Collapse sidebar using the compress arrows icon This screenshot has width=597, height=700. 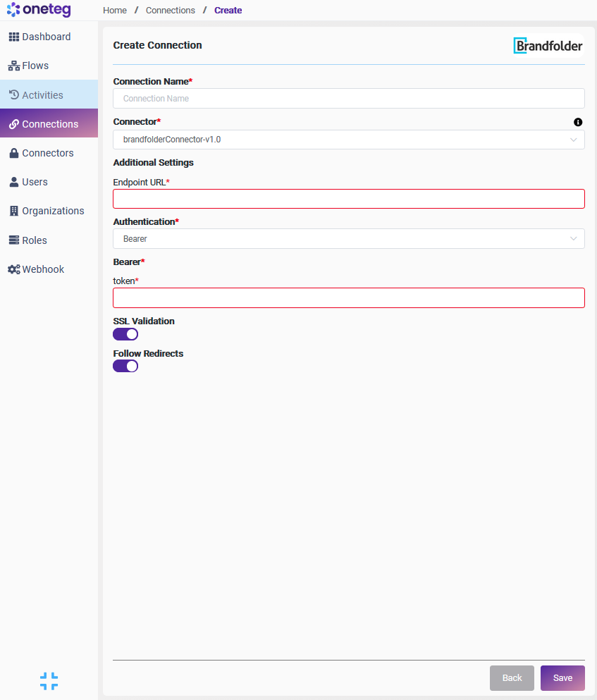pos(49,681)
